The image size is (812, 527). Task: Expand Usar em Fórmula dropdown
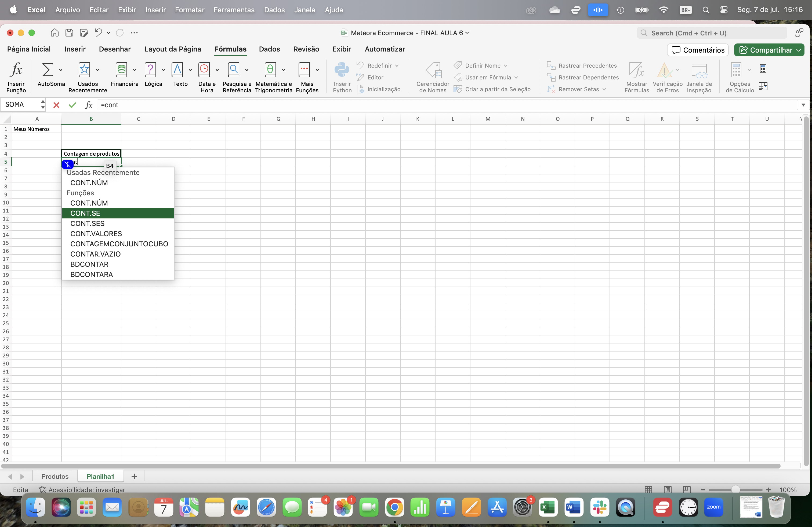[516, 78]
